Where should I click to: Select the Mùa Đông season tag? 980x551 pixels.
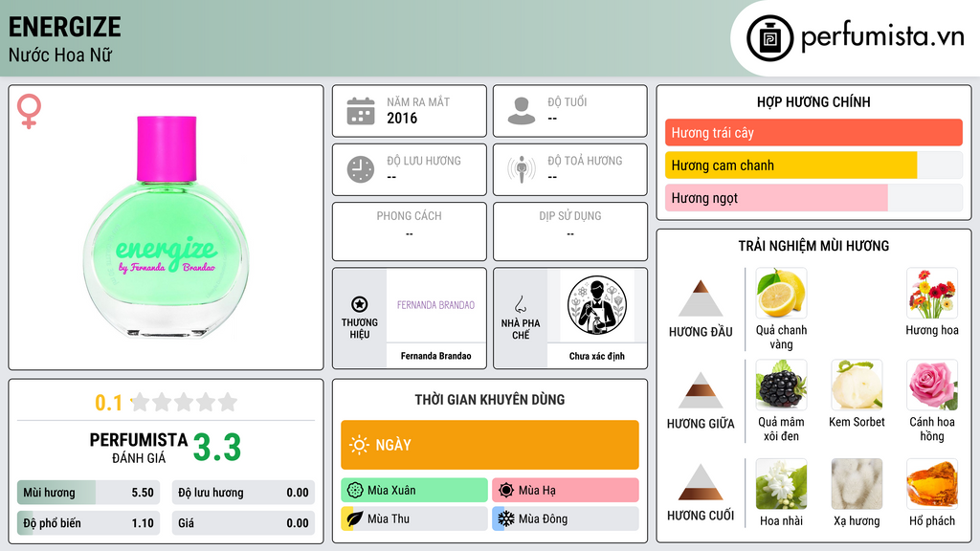[x=566, y=518]
